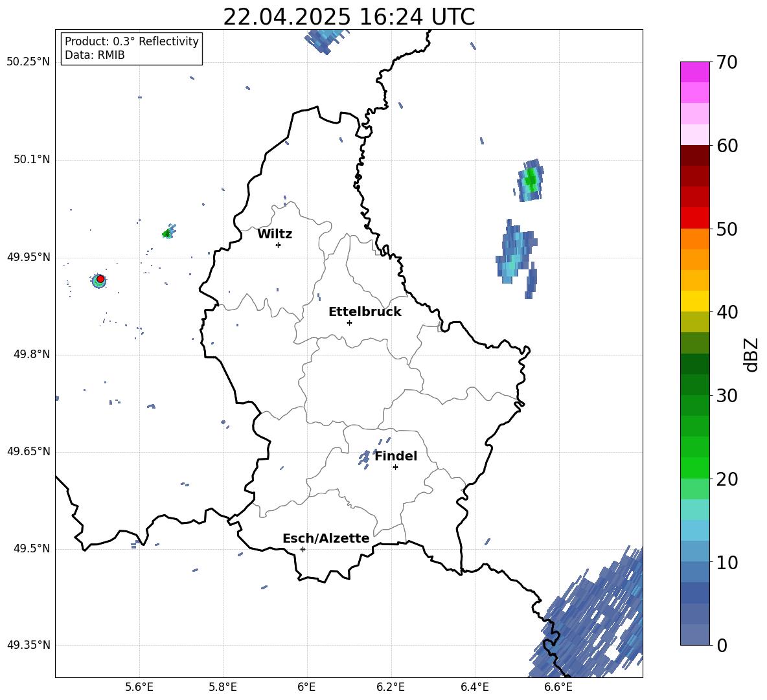The width and height of the screenshot is (767, 700).
Task: Click the magenta swatch at top of colorbar
Action: [694, 72]
